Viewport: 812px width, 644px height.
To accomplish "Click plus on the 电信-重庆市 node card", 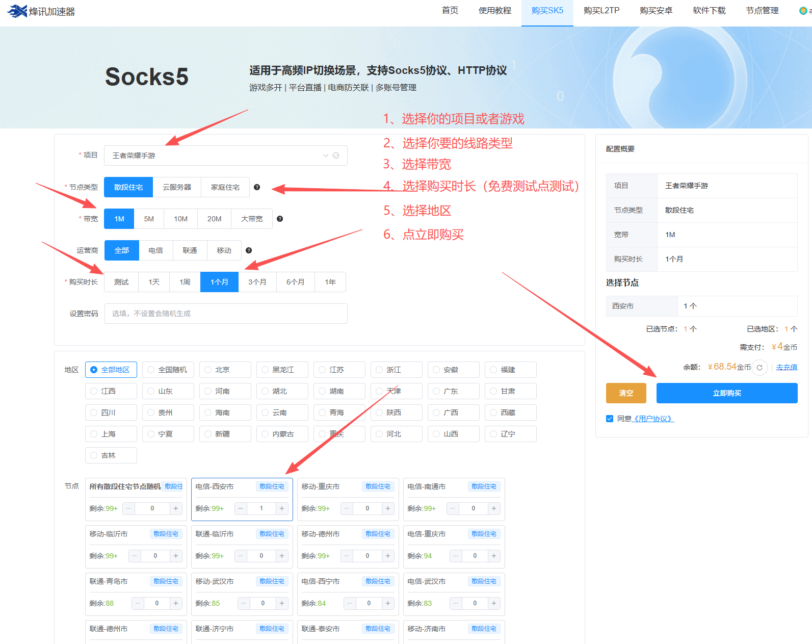I will [494, 556].
